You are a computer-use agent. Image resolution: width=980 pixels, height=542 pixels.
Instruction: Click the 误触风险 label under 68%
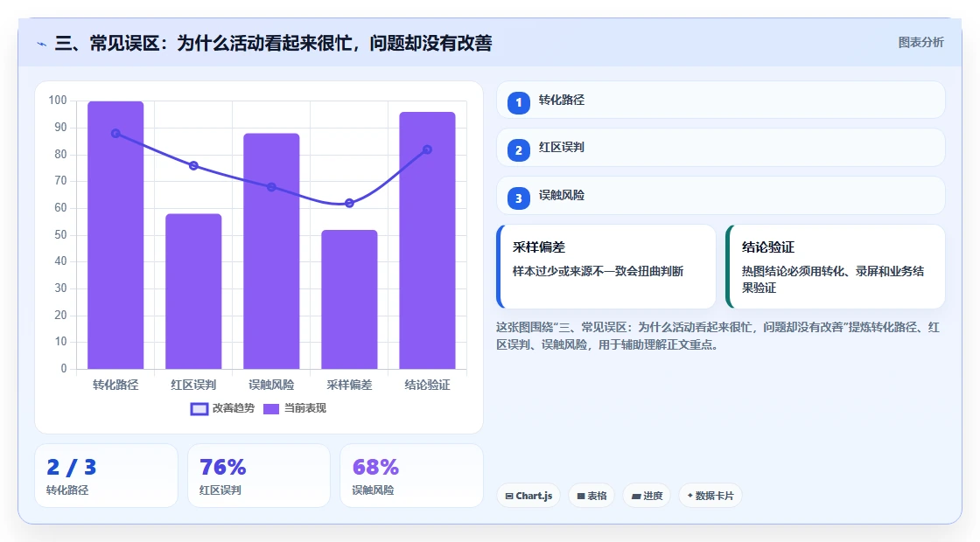373,490
